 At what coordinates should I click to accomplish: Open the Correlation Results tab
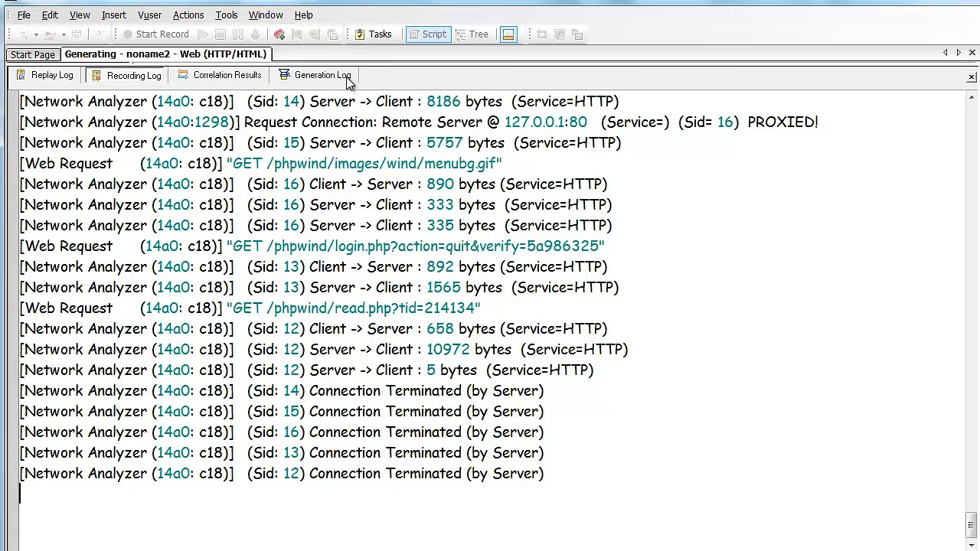click(x=220, y=75)
